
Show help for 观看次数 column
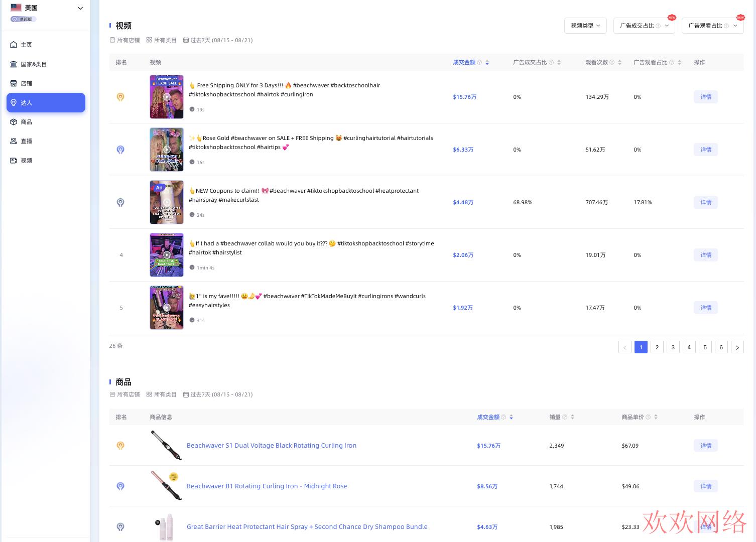tap(612, 62)
